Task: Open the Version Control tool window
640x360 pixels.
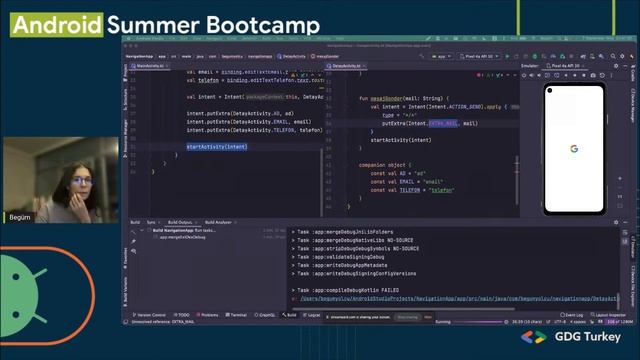Action: click(149, 315)
